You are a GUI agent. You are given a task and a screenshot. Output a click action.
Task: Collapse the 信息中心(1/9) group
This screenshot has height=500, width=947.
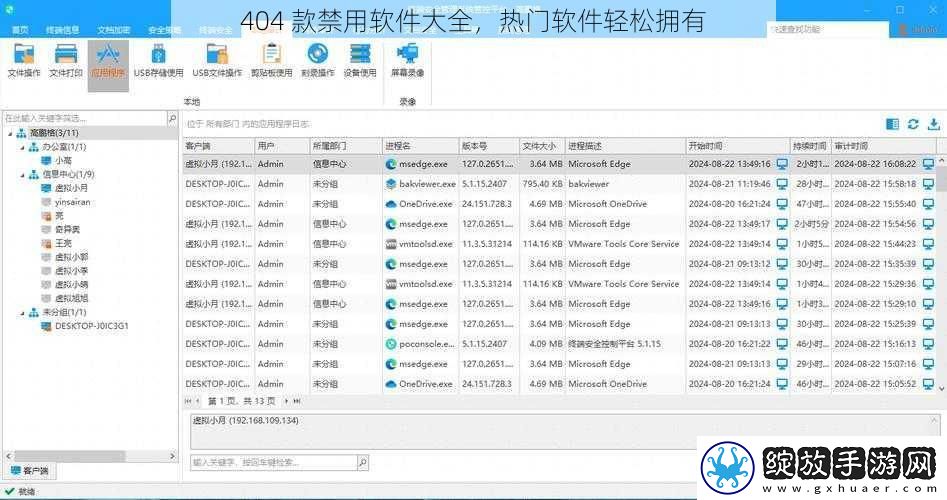tap(22, 175)
